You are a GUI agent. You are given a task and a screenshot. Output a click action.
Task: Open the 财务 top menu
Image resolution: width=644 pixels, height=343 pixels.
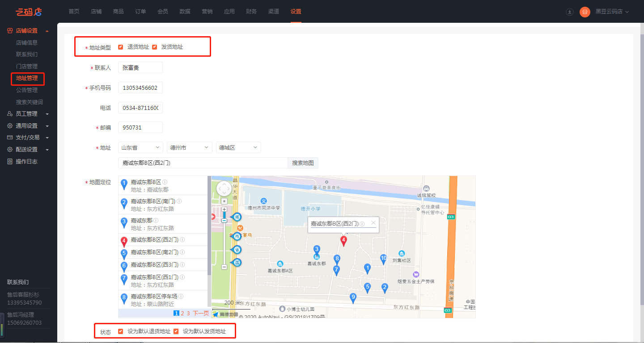[251, 12]
